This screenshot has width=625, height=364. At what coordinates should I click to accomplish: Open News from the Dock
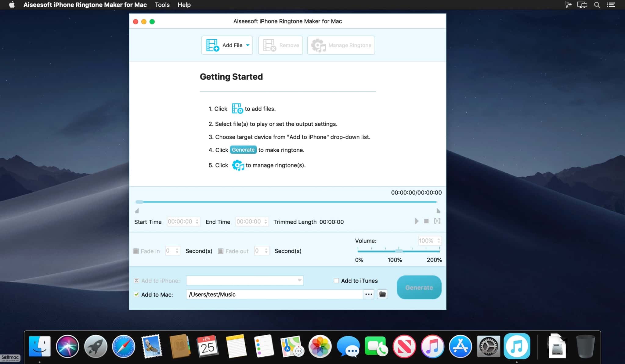pos(404,346)
